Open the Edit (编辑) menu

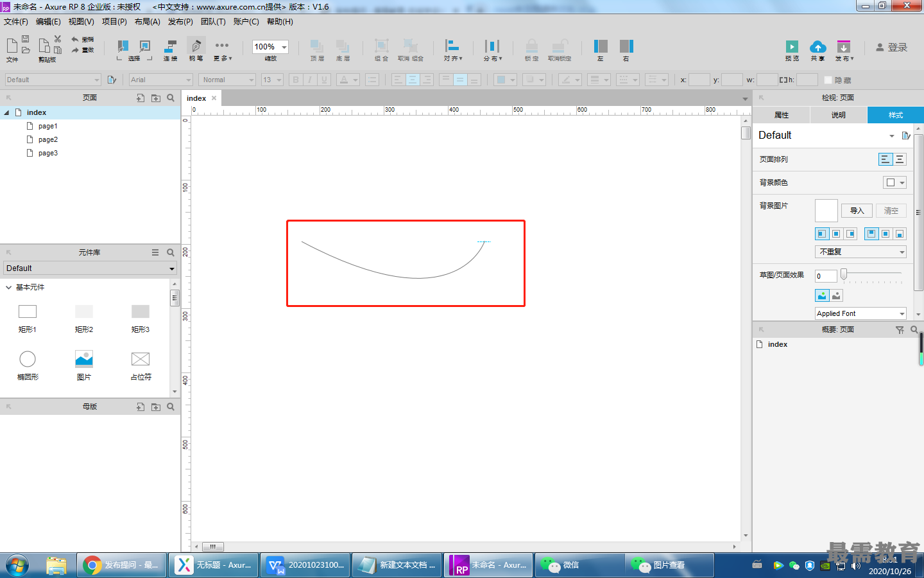(48, 22)
